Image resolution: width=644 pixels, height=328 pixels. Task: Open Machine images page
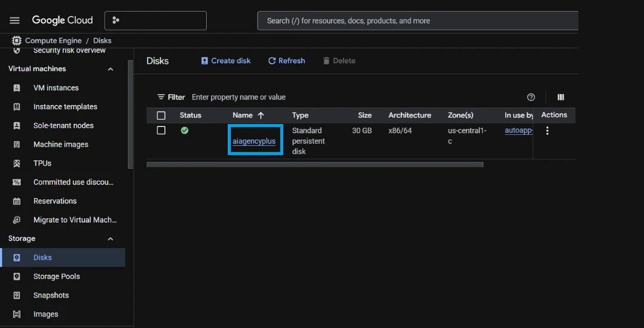61,144
